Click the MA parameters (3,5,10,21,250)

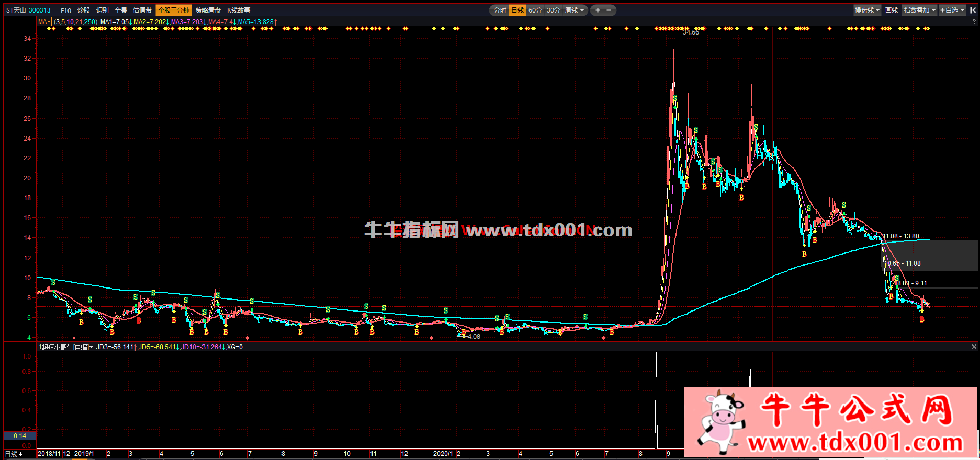pyautogui.click(x=76, y=22)
